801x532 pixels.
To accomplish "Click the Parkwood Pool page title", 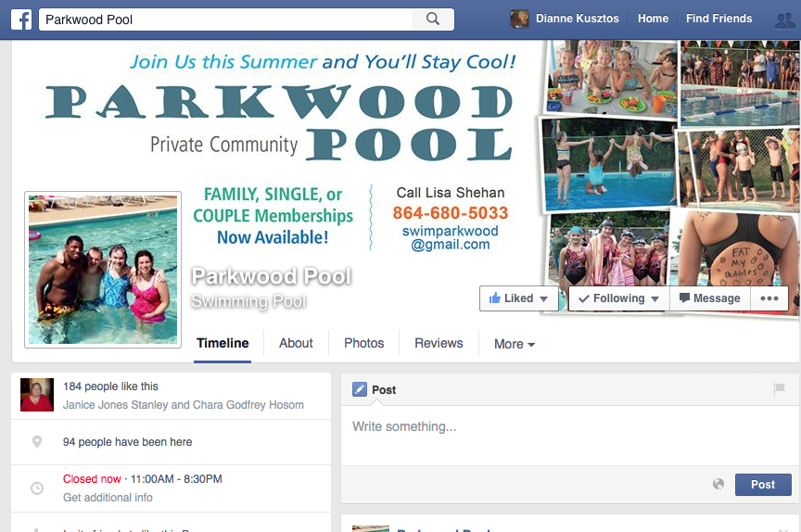I will pos(272,276).
